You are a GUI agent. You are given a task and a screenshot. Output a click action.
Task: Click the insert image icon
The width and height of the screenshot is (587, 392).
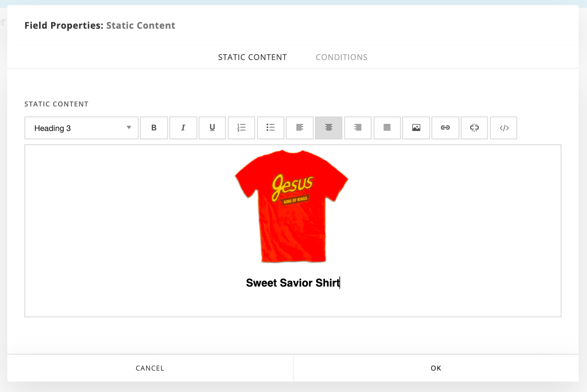coord(416,128)
